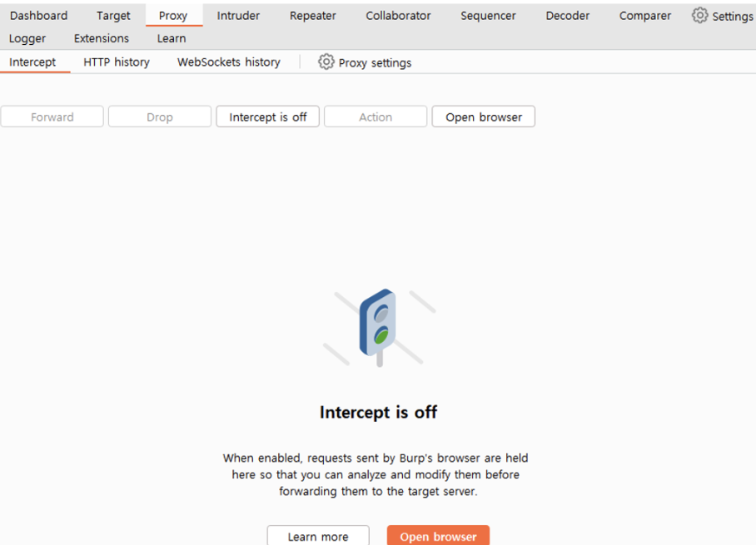Select the Proxy tab
Image resolution: width=756 pixels, height=545 pixels.
173,16
